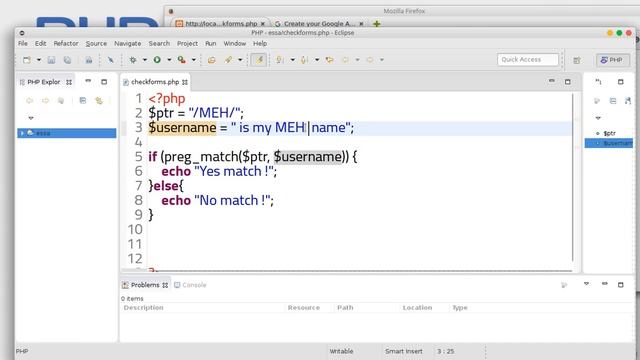Click the Save toolbar icon
Image resolution: width=640 pixels, height=360 pixels.
click(x=51, y=60)
